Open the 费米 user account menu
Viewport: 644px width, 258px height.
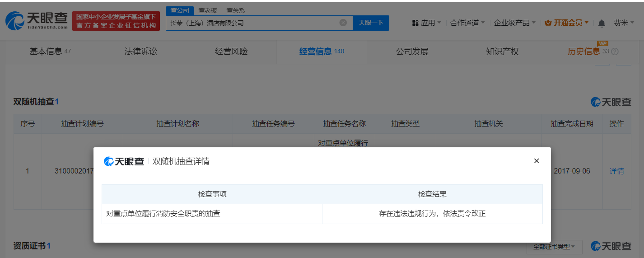pyautogui.click(x=624, y=23)
